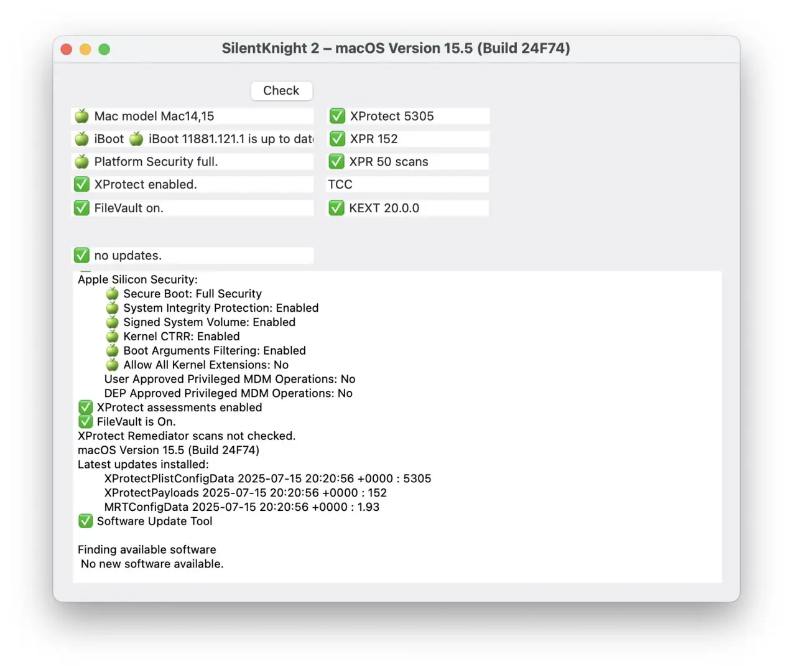
Task: Click Secure Boot: Full Security text
Action: 192,294
